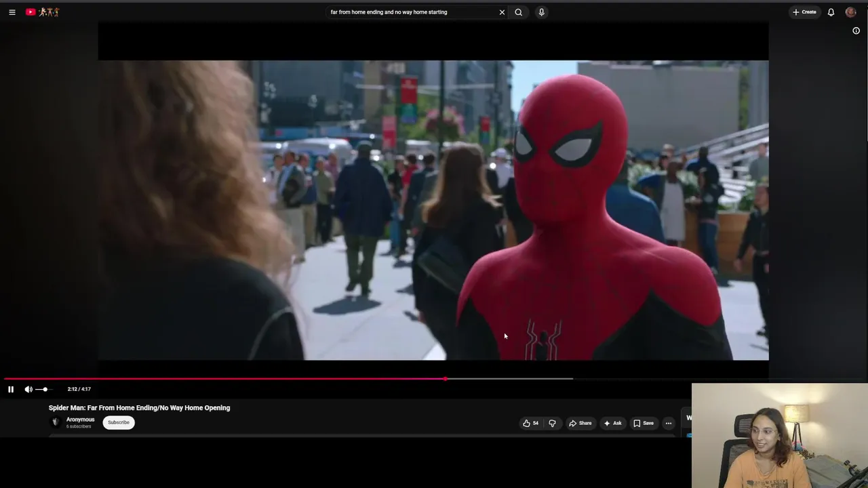Save video to a playlist
This screenshot has width=868, height=488.
(x=644, y=423)
